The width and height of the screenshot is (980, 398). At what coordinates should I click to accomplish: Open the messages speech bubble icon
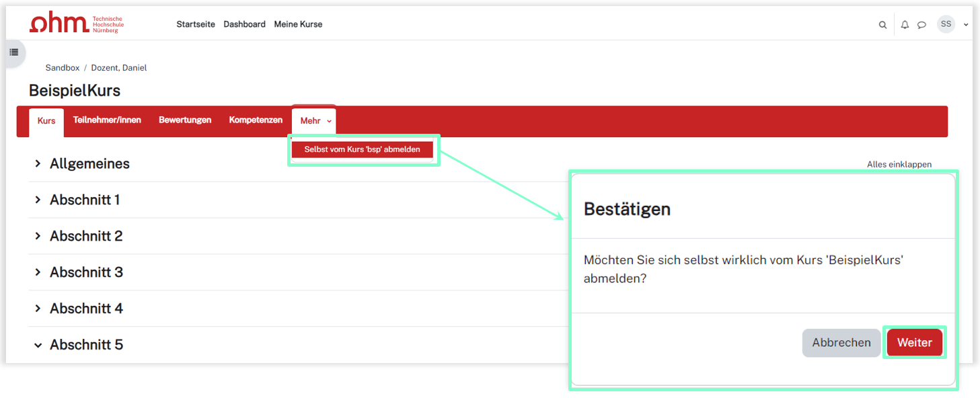(921, 25)
